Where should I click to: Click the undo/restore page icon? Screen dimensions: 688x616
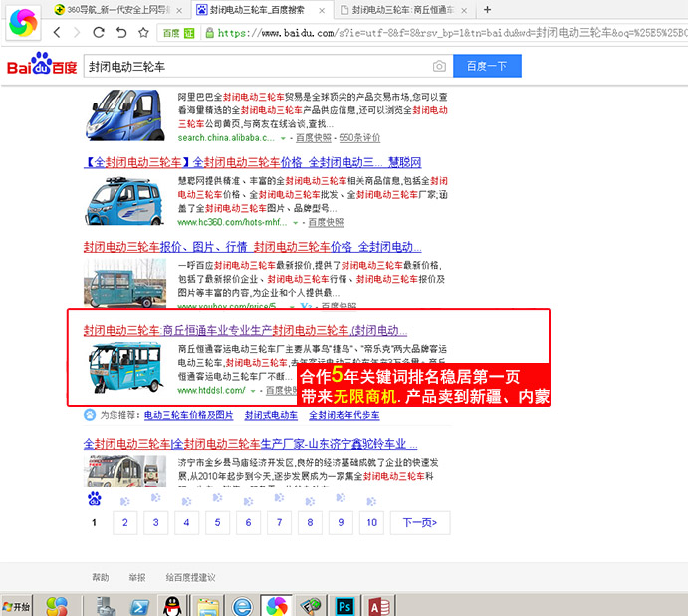pos(121,32)
